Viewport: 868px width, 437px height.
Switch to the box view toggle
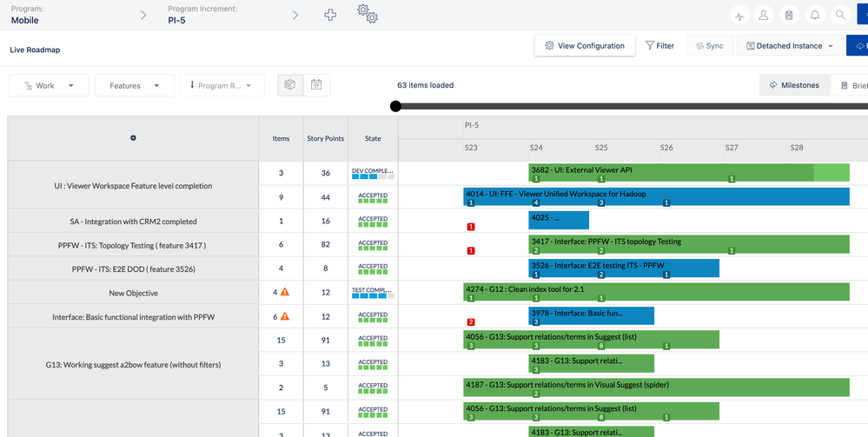(x=290, y=85)
